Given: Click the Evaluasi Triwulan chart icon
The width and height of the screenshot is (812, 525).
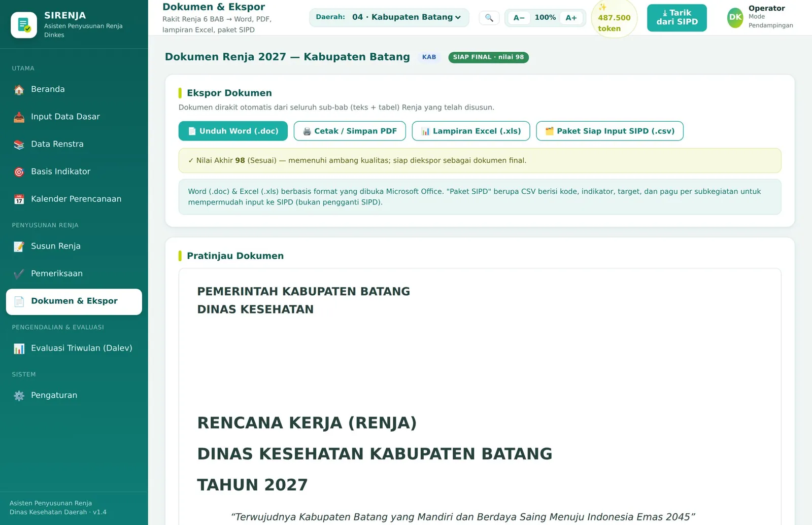Looking at the screenshot, I should coord(19,348).
